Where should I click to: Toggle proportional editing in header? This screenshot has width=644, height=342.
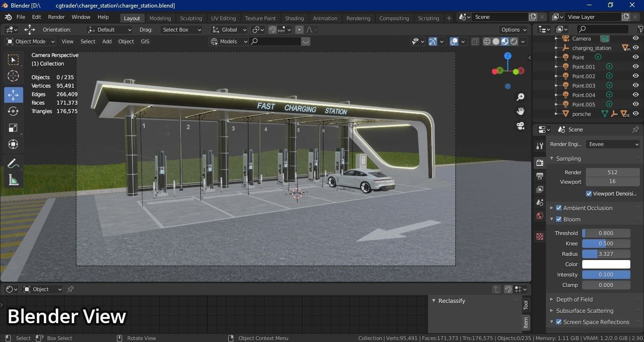click(x=299, y=30)
